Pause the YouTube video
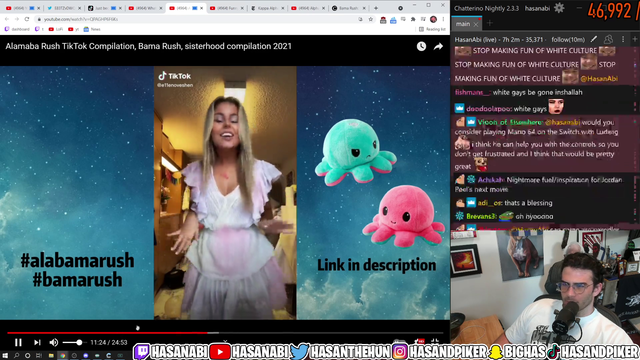Viewport: 640px width, 360px height. (18, 342)
